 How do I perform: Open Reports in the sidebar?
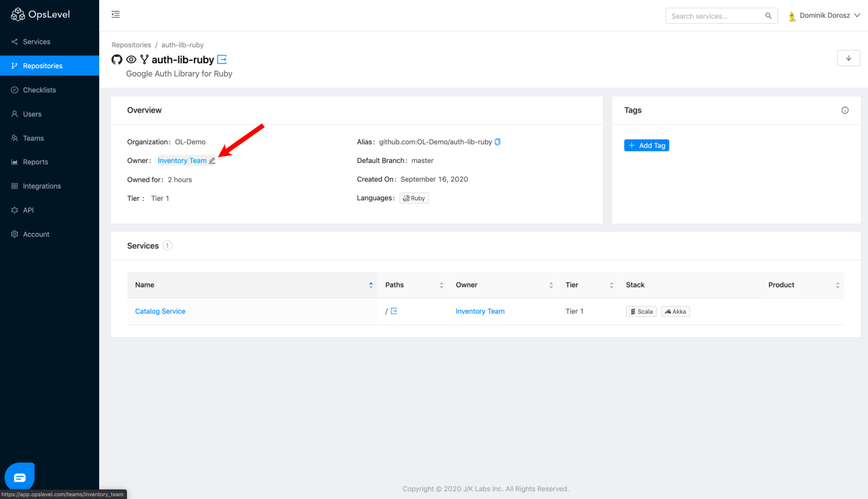pyautogui.click(x=49, y=162)
